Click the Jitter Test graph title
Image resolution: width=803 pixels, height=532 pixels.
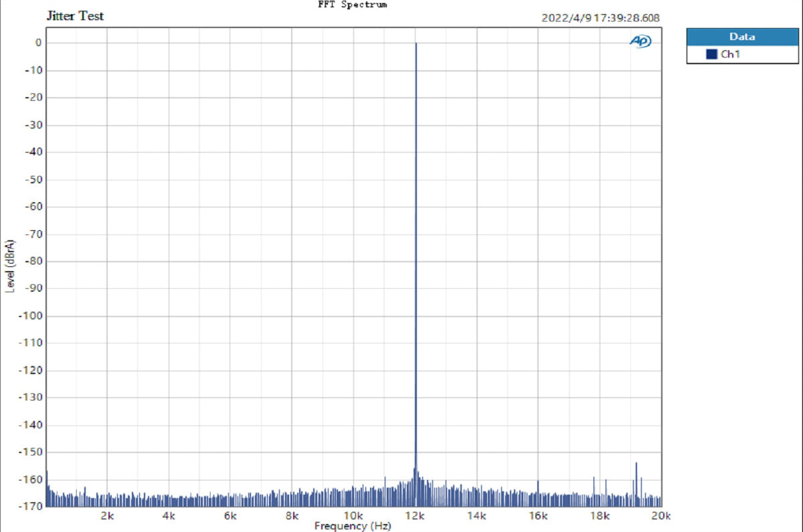75,16
